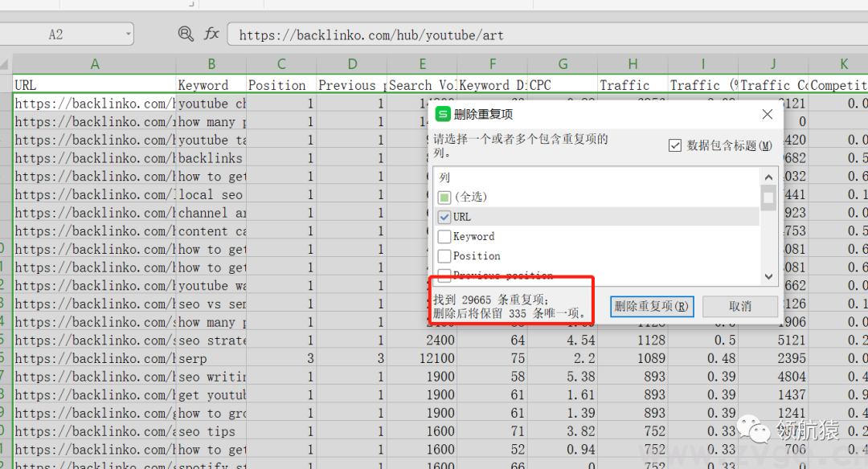The image size is (868, 469).
Task: Check the Position column checkbox
Action: tap(444, 256)
